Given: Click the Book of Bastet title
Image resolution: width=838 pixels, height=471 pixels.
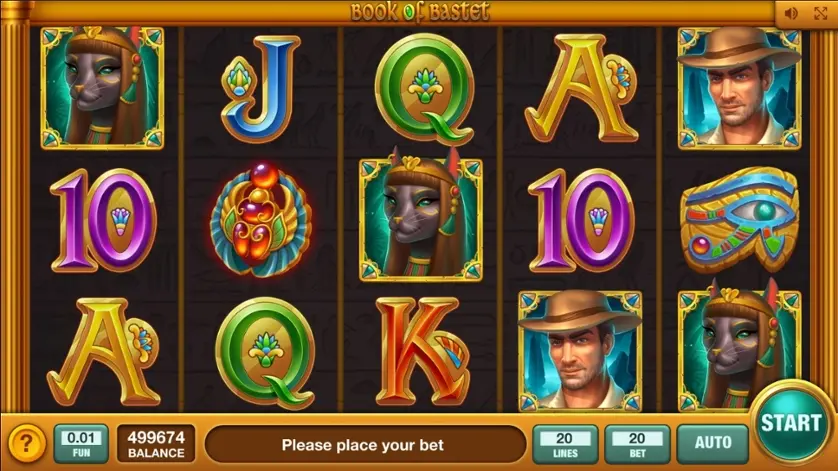Looking at the screenshot, I should [420, 12].
